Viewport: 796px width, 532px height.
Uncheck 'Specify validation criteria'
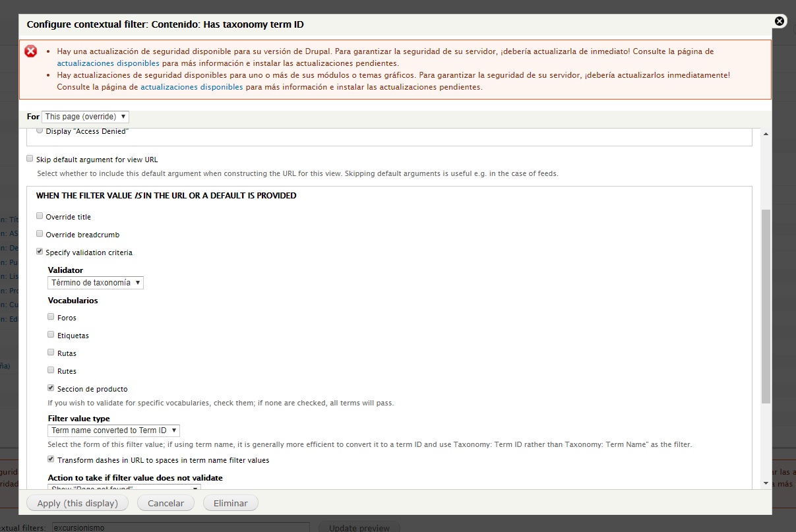tap(39, 251)
